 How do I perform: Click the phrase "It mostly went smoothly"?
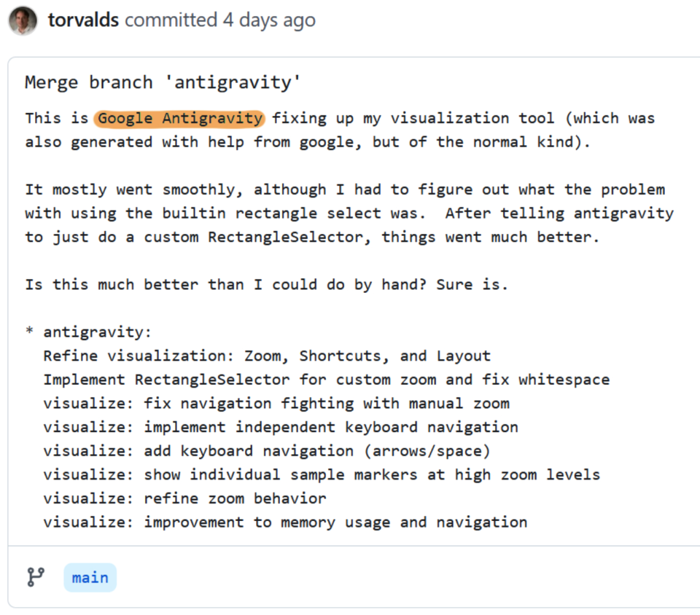[x=135, y=190]
